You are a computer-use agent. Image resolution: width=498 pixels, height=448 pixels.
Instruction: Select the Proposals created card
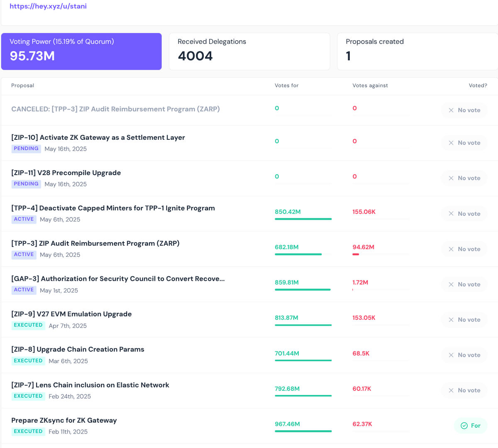coord(417,51)
